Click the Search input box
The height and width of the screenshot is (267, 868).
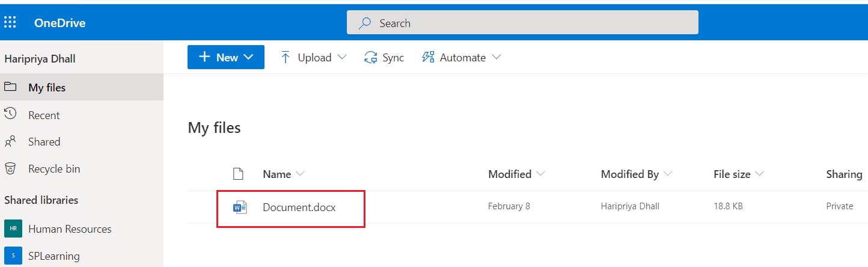click(522, 23)
